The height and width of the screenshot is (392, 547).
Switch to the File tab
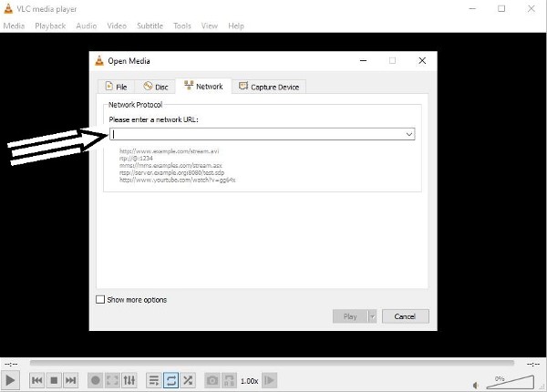(x=116, y=87)
